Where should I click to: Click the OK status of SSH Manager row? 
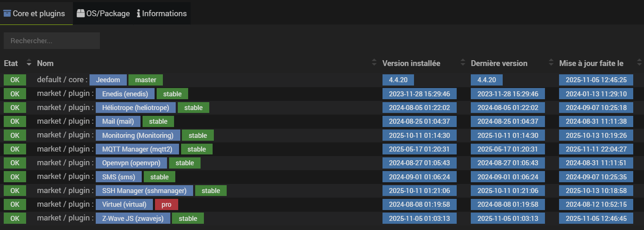(15, 191)
